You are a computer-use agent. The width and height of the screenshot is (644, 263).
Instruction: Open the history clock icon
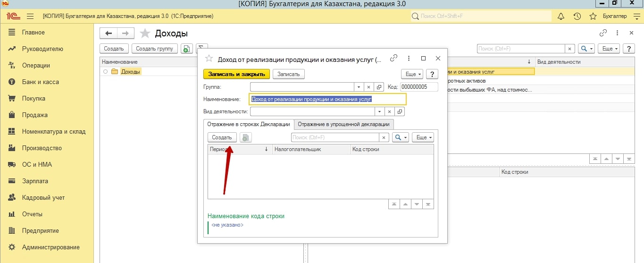point(577,16)
